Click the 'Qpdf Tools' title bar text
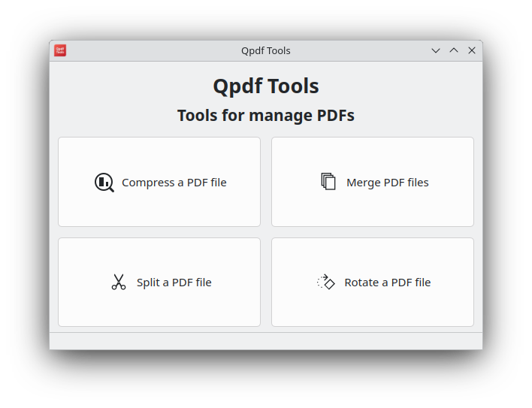 pos(266,51)
